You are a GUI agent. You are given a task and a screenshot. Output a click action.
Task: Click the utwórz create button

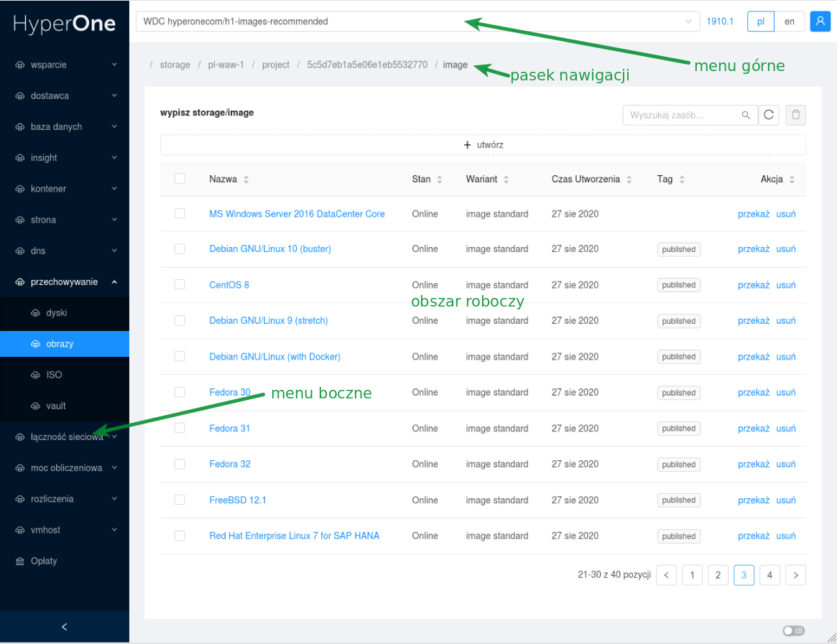coord(483,145)
